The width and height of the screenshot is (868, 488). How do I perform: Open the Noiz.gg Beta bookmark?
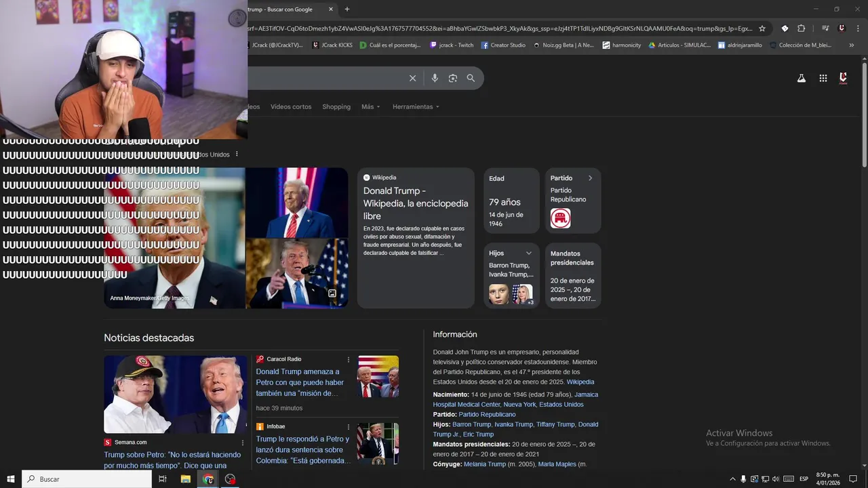pyautogui.click(x=564, y=45)
